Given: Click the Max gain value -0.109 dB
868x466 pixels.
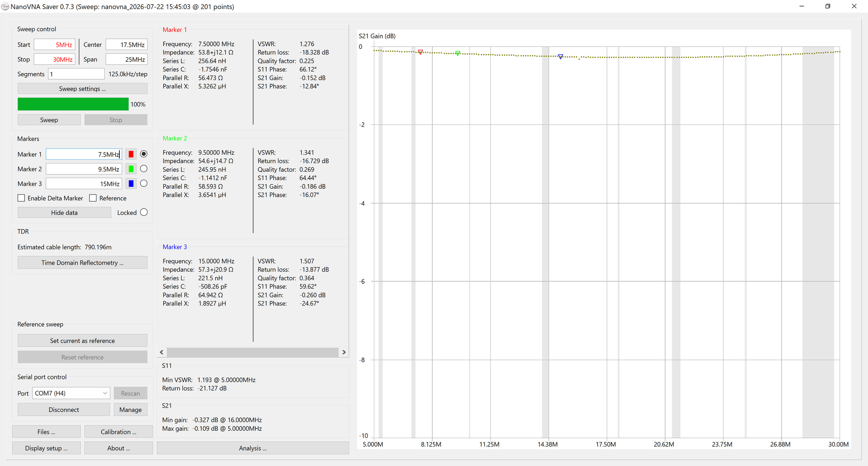Looking at the screenshot, I should point(205,428).
